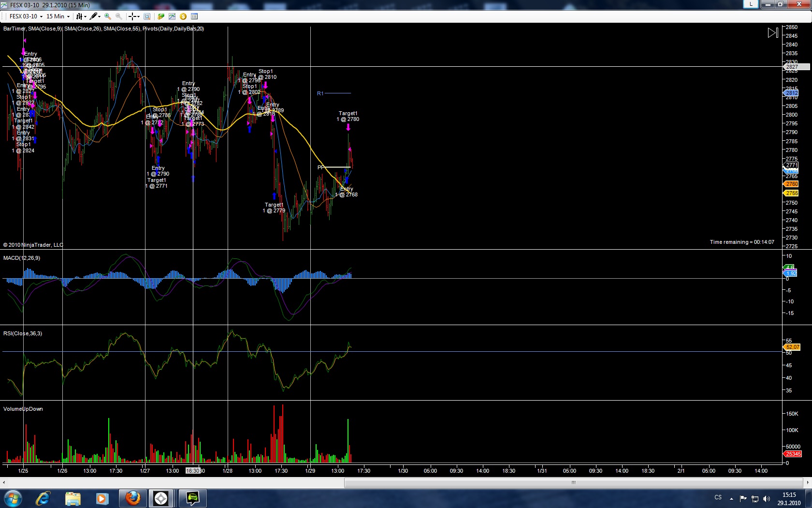The image size is (812, 508).
Task: Click the Target1 1 @ 2779 trade label
Action: click(x=274, y=208)
